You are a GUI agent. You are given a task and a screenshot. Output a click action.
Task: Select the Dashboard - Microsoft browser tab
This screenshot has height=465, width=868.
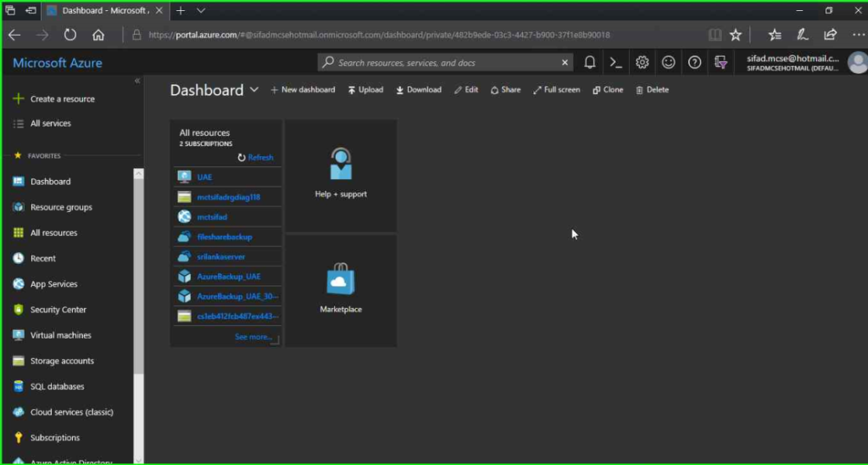(105, 10)
